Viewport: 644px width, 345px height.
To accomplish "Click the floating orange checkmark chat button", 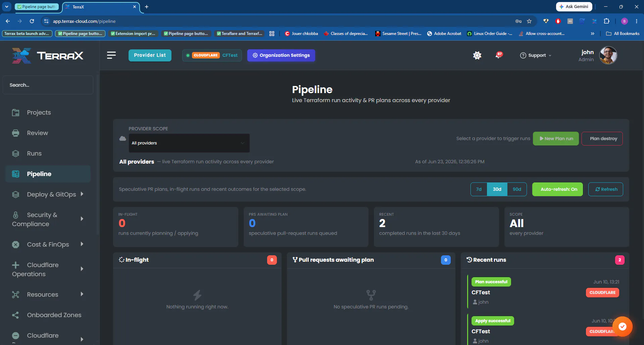I will coord(623,327).
